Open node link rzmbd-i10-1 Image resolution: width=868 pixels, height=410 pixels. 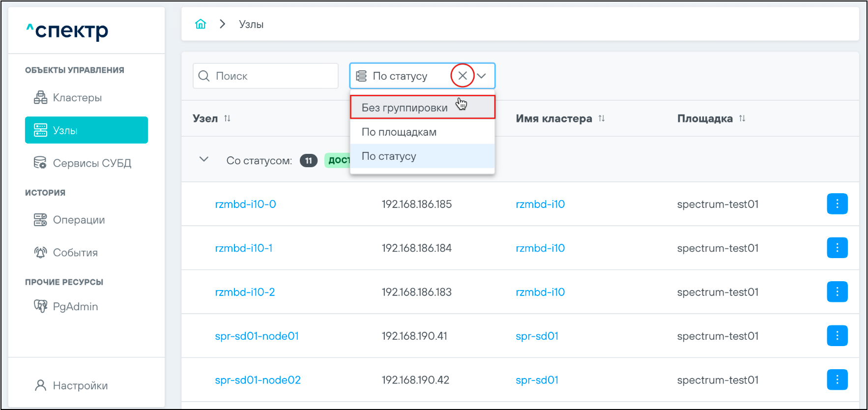click(244, 248)
